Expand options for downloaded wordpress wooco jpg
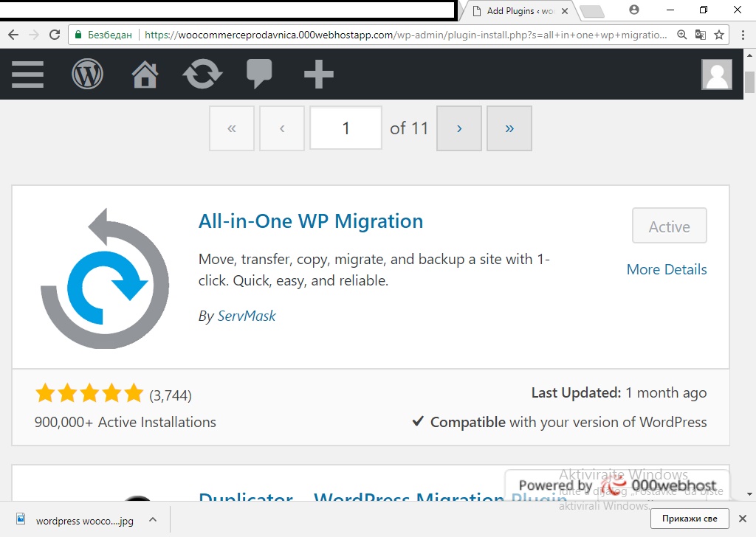Screen dimensions: 756x537 click(153, 519)
